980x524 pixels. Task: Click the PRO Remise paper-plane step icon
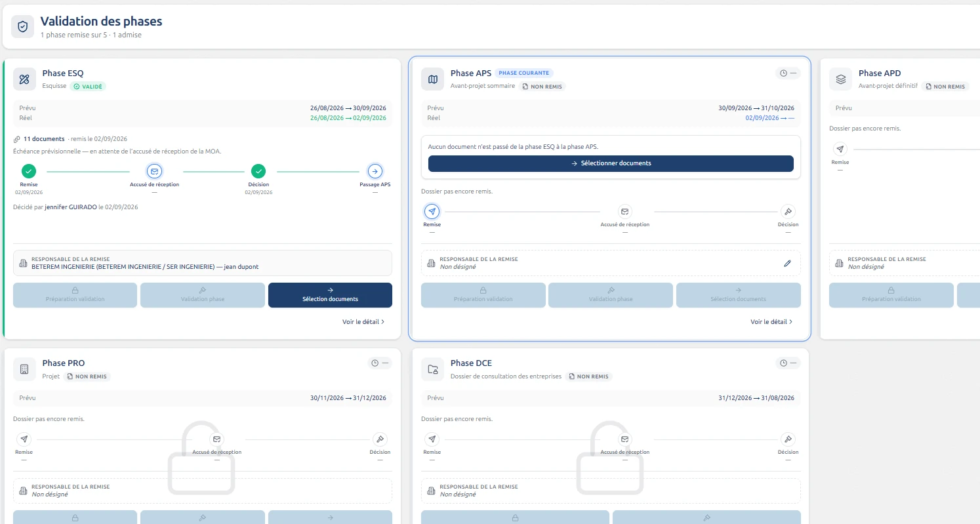(24, 439)
